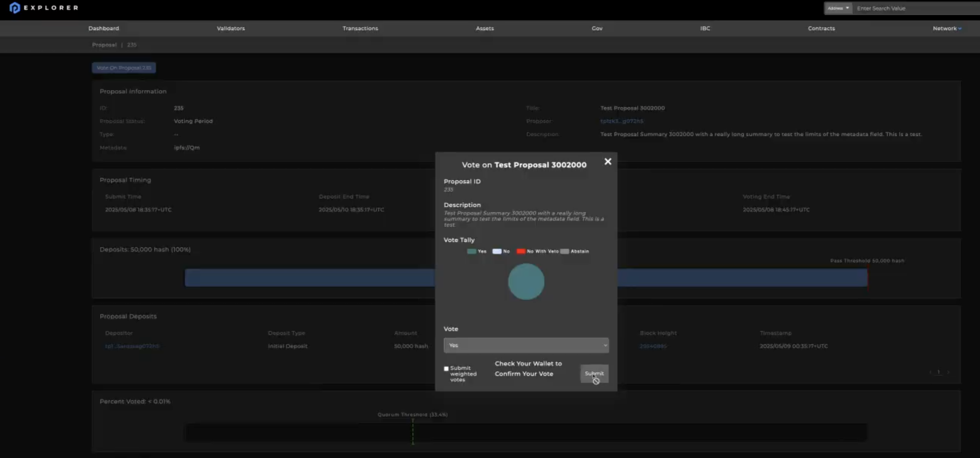Expand the Network menu chevron

point(959,28)
